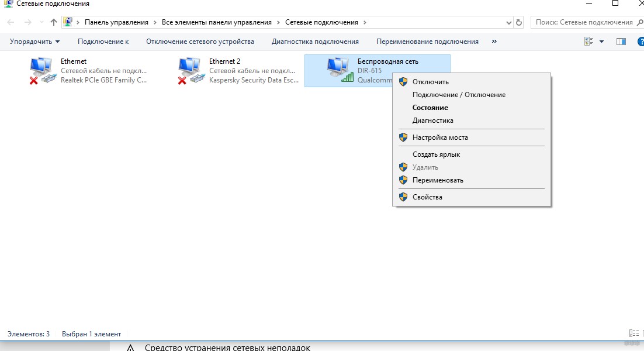Click the Беспроводная сеть adapter icon
Image resolution: width=644 pixels, height=351 pixels.
(340, 70)
